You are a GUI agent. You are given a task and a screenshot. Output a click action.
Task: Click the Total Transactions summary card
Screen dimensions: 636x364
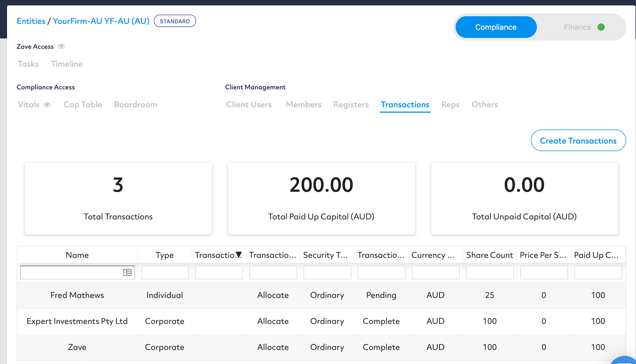click(118, 199)
